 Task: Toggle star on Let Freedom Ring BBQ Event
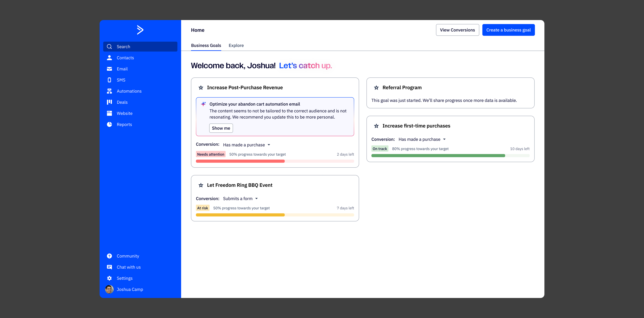point(201,185)
